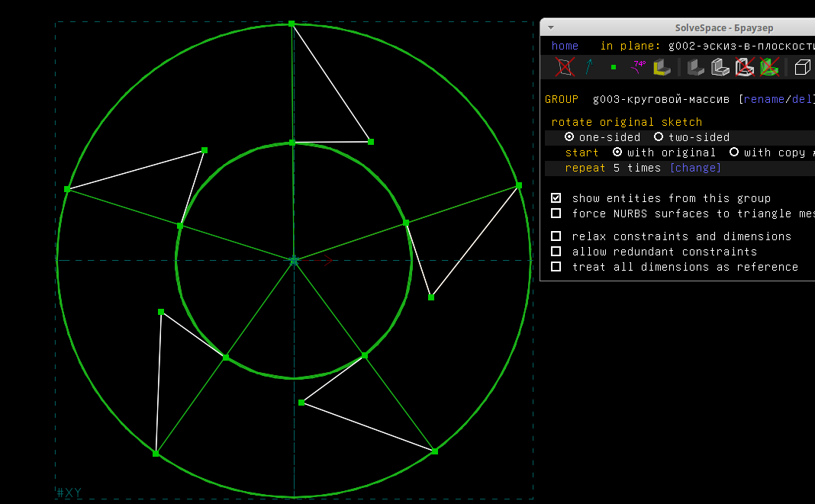
Task: Select the point atop the outer circle
Action: coord(292,24)
